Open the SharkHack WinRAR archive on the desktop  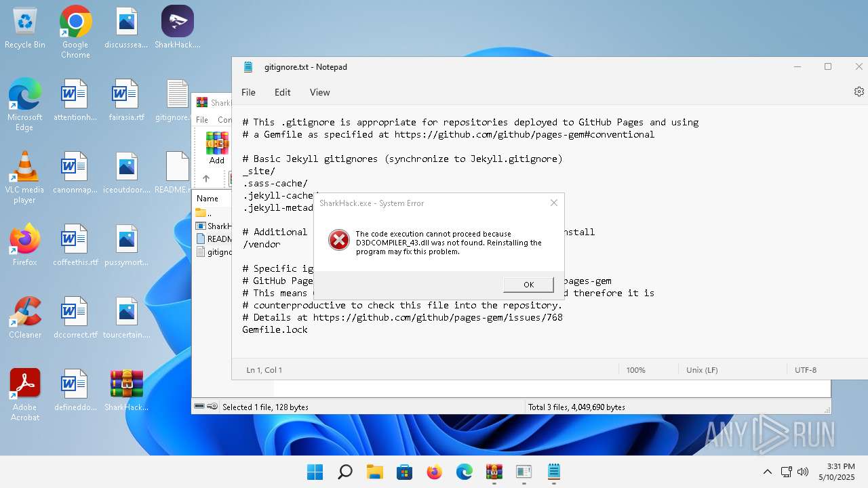(x=127, y=390)
